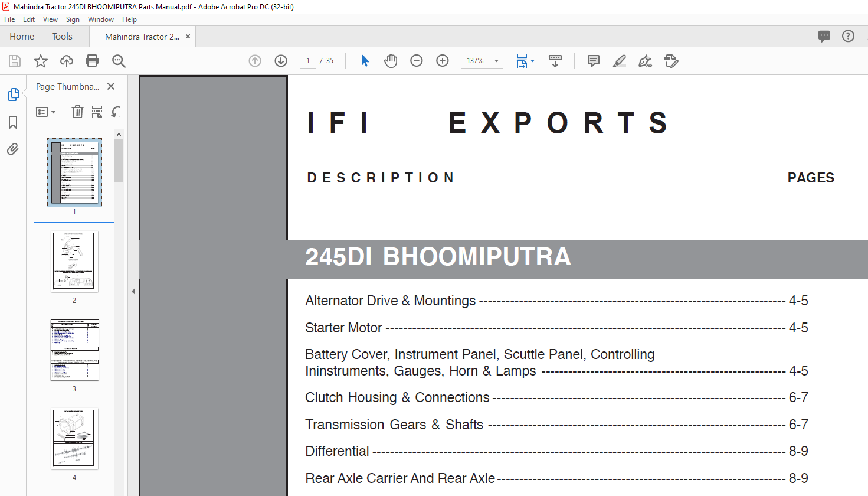Image resolution: width=868 pixels, height=496 pixels.
Task: Select page 2 thumbnail
Action: [74, 262]
